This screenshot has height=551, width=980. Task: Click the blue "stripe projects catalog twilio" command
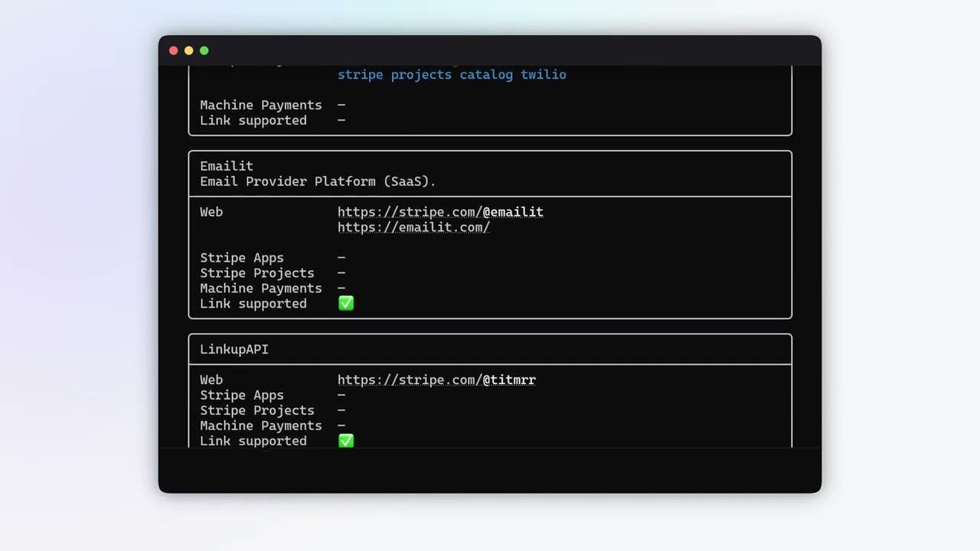[452, 74]
